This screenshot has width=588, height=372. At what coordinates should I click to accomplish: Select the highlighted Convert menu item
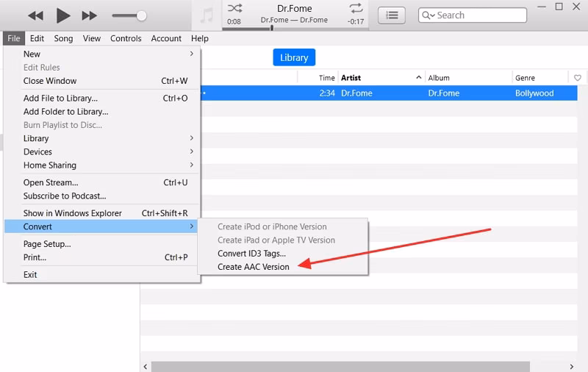point(101,226)
